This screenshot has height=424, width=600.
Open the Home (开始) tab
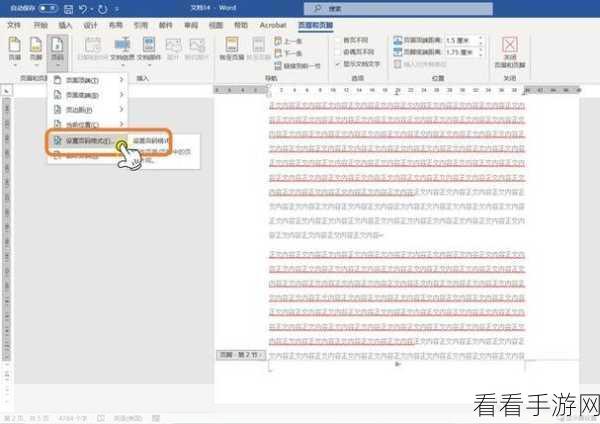(41, 25)
